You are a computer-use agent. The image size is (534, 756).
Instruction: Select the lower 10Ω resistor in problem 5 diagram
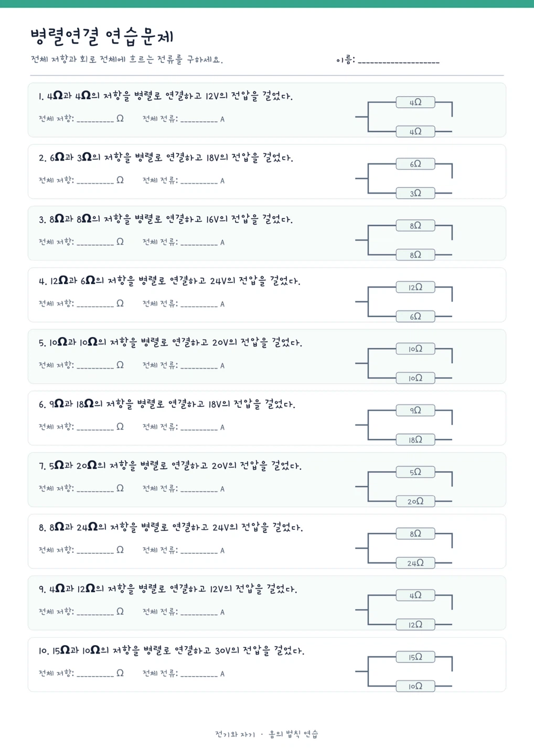[415, 378]
